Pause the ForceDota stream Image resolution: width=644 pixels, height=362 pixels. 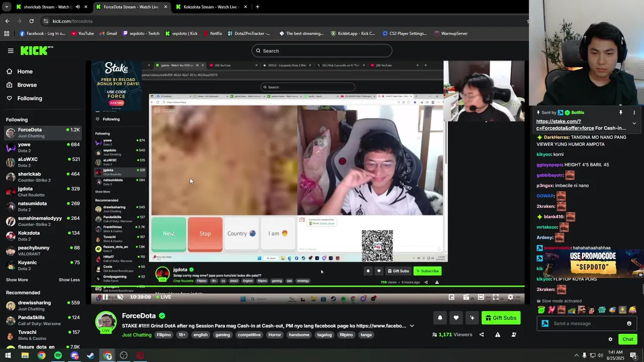tap(105, 297)
